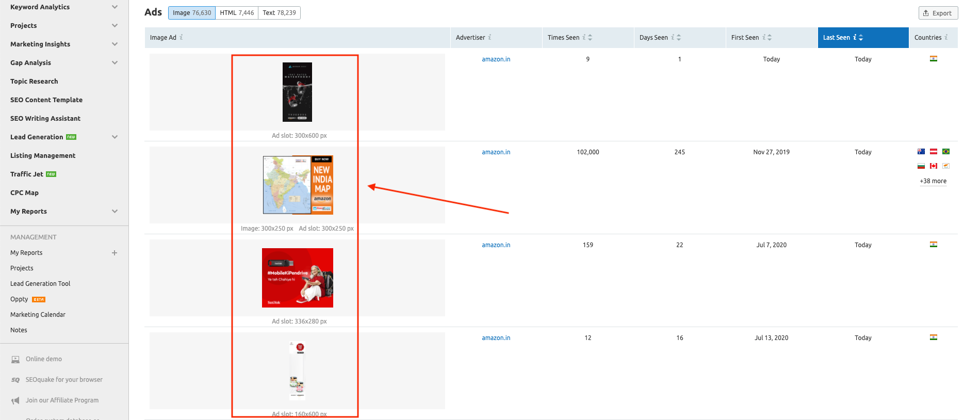The width and height of the screenshot is (980, 420).
Task: Click the Jul 13, 2020 first seen date
Action: click(x=772, y=338)
